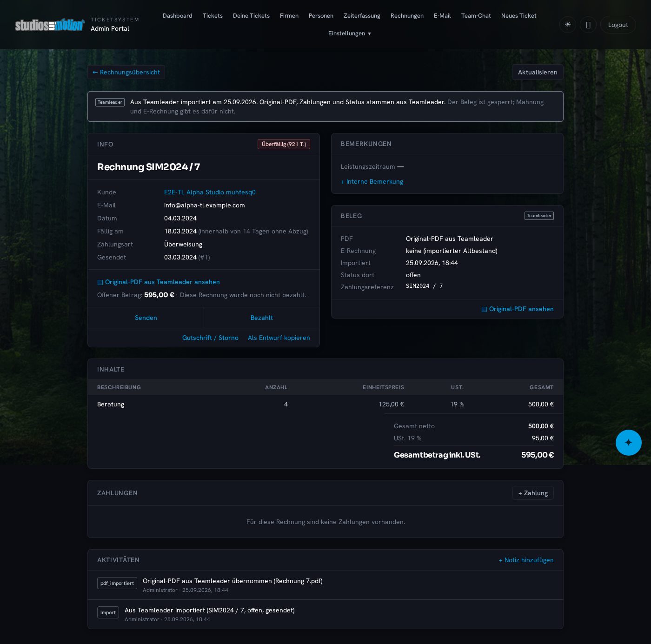Click the Gesamtbetrag 595,00 € total value
651x644 pixels.
click(x=538, y=455)
